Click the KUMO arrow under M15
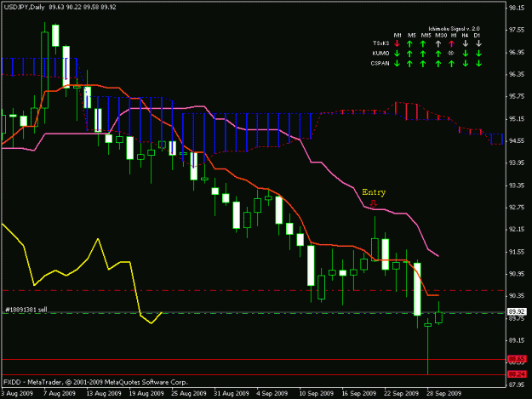 (423, 54)
